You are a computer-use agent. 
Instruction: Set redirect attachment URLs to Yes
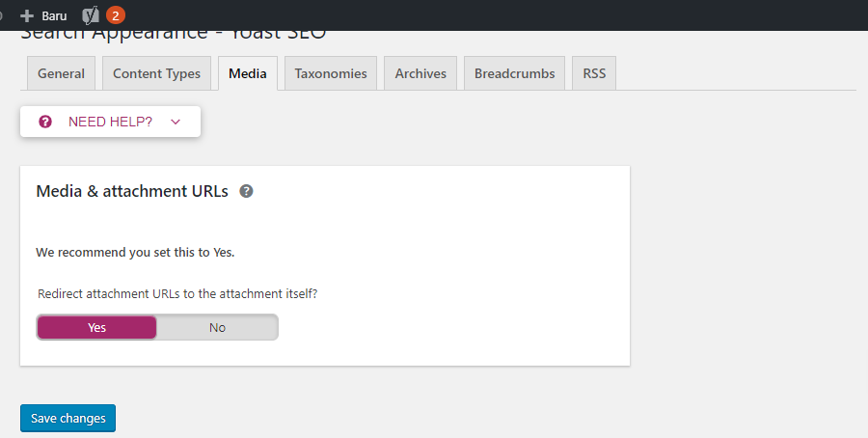(x=96, y=327)
